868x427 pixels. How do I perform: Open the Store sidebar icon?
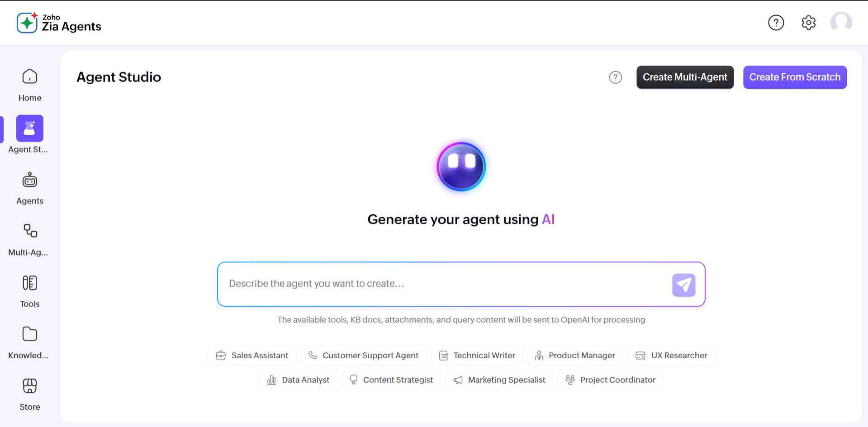pos(30,386)
